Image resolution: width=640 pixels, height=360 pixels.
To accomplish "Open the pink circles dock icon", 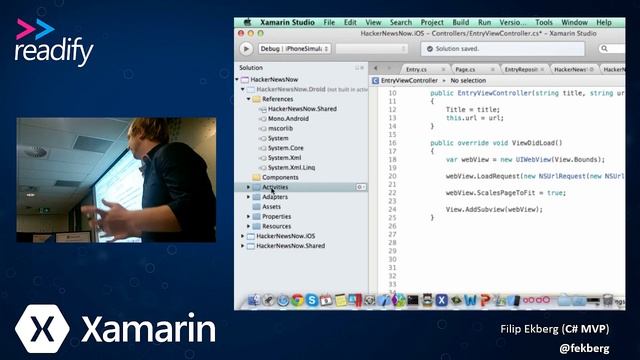I will (x=536, y=300).
